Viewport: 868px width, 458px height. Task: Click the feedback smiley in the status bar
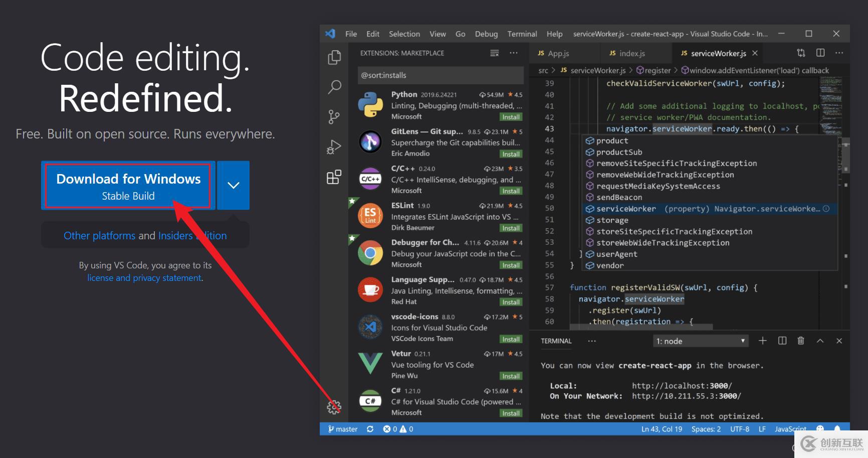[820, 429]
